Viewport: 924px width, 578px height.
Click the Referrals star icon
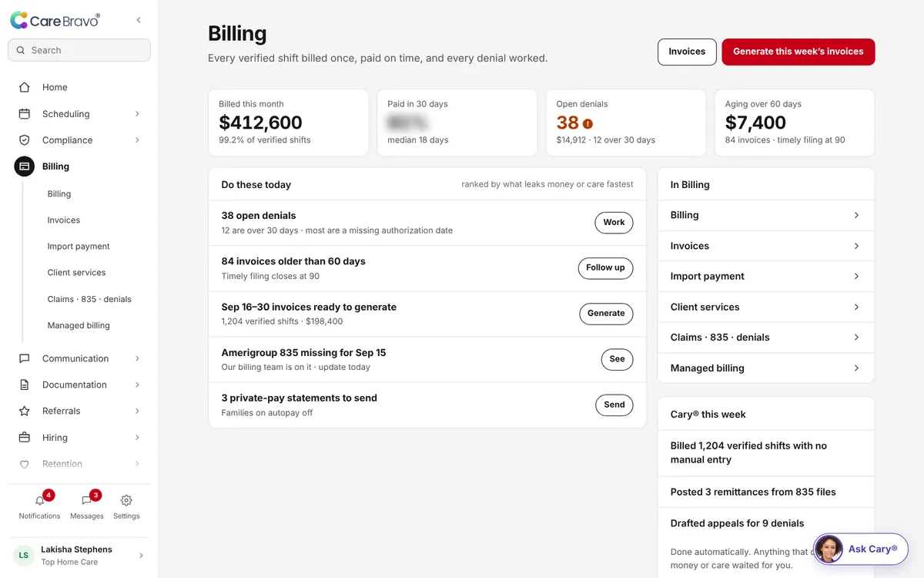pos(25,411)
